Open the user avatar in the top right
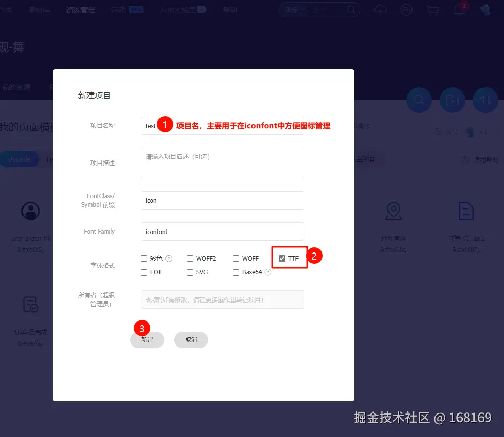Image resolution: width=504 pixels, height=437 pixels. (x=486, y=9)
